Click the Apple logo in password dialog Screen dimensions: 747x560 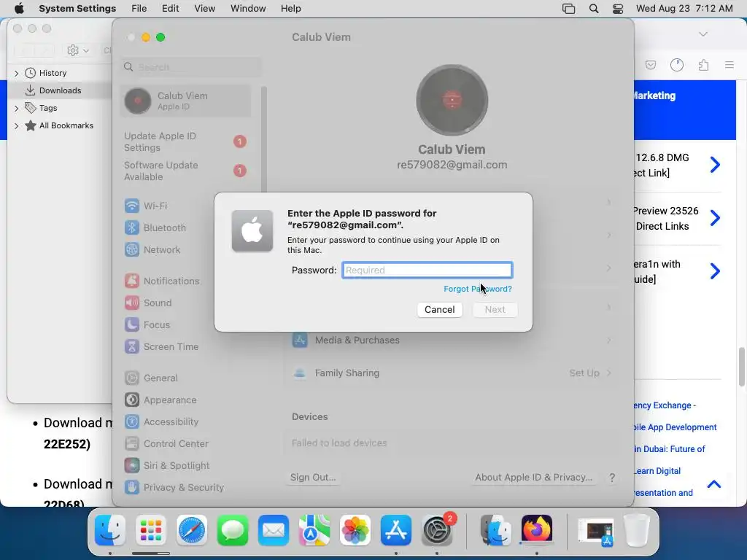[252, 231]
